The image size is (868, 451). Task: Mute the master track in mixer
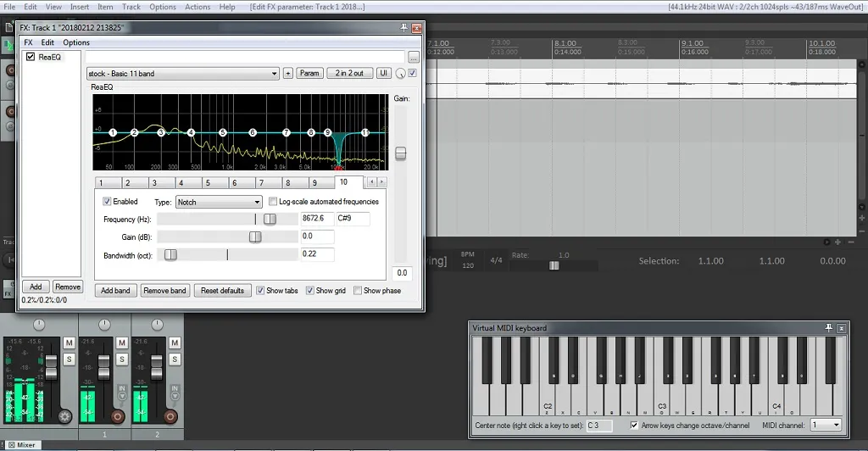tap(70, 343)
